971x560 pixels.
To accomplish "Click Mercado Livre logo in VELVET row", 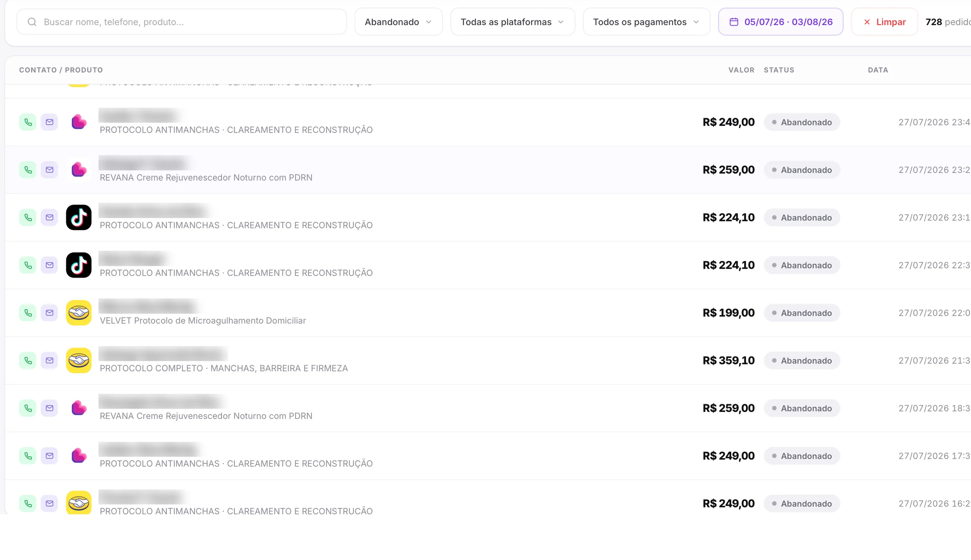I will click(x=79, y=313).
